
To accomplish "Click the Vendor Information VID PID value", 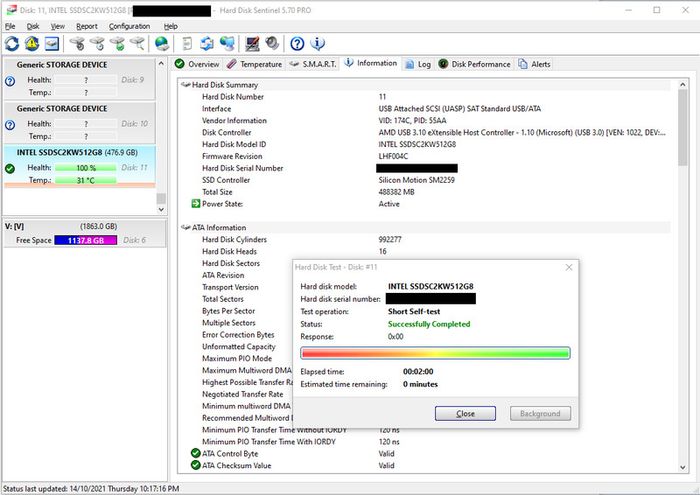I will (x=412, y=121).
